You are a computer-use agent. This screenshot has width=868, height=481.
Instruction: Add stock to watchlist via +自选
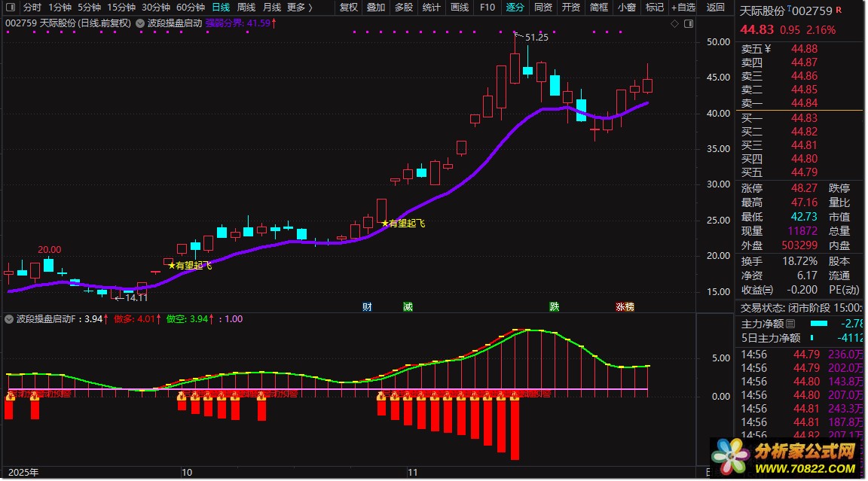pyautogui.click(x=683, y=8)
